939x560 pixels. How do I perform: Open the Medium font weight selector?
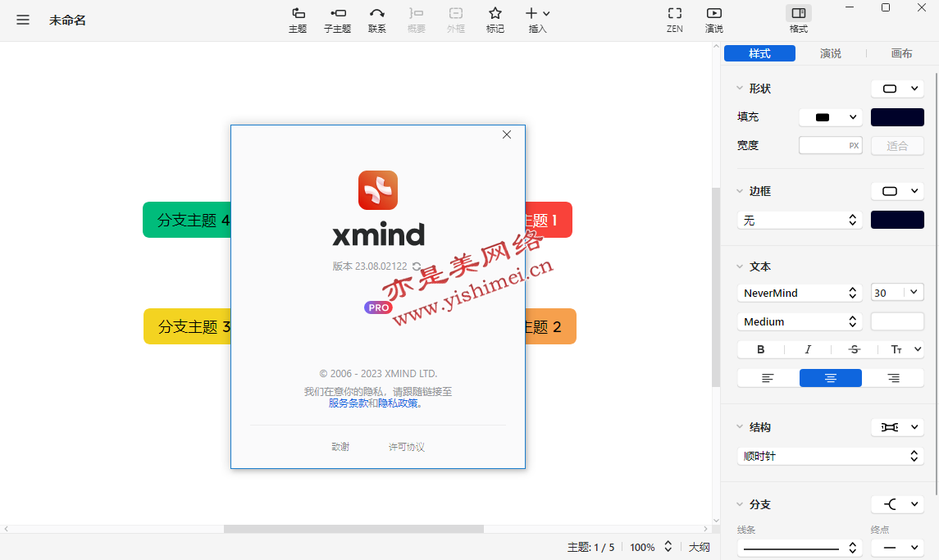800,321
